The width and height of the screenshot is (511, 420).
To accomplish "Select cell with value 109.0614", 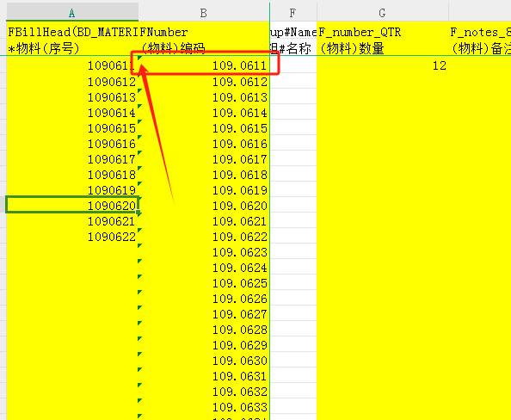I will (x=204, y=112).
